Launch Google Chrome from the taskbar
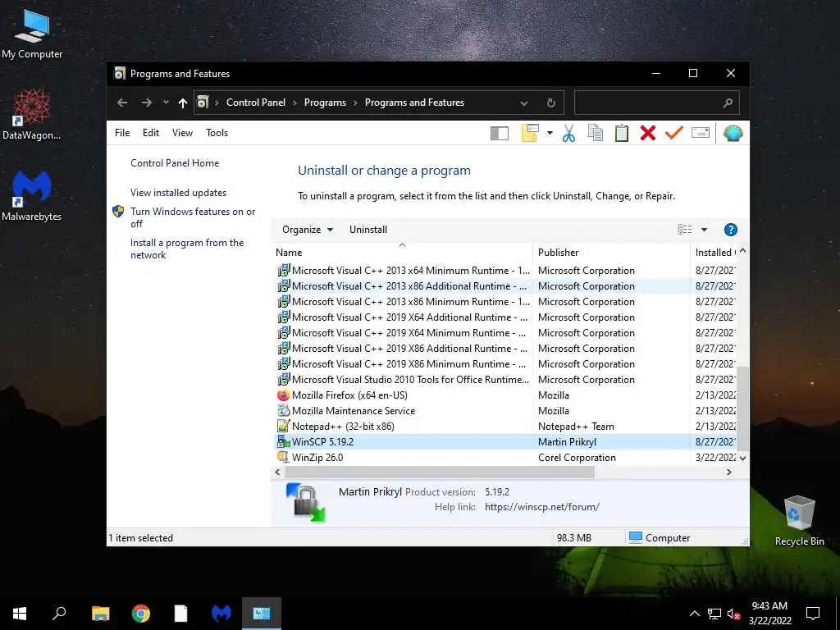840x630 pixels. [141, 614]
